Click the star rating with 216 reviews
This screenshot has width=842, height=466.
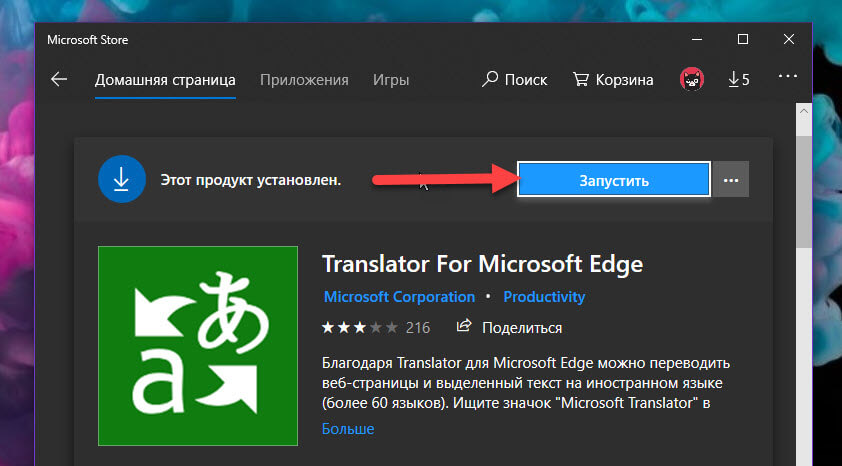click(x=376, y=327)
